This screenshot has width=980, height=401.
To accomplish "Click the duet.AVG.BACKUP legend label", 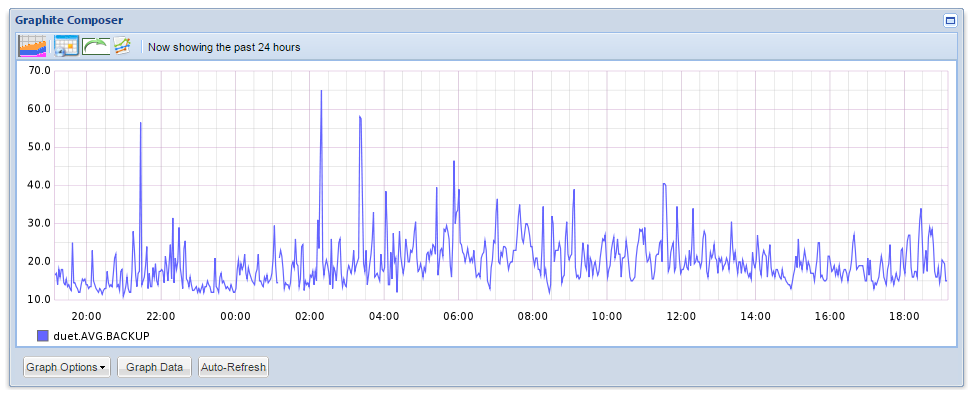I will pyautogui.click(x=101, y=336).
